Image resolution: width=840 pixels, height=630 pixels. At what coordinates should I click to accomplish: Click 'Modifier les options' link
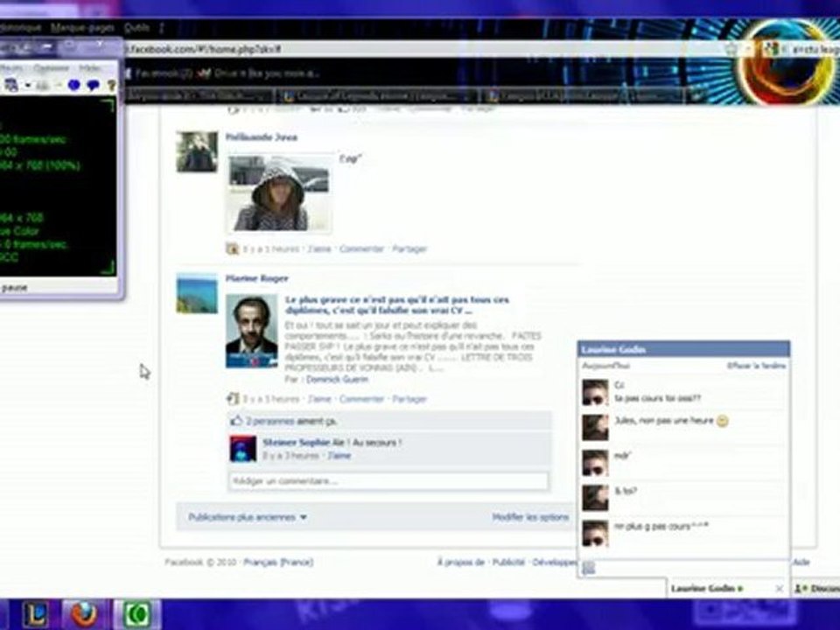(x=530, y=517)
